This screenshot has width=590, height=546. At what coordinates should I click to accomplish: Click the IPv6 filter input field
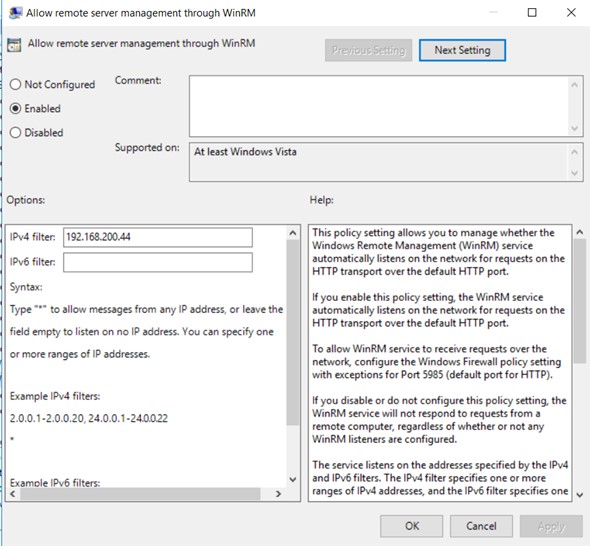pyautogui.click(x=158, y=262)
